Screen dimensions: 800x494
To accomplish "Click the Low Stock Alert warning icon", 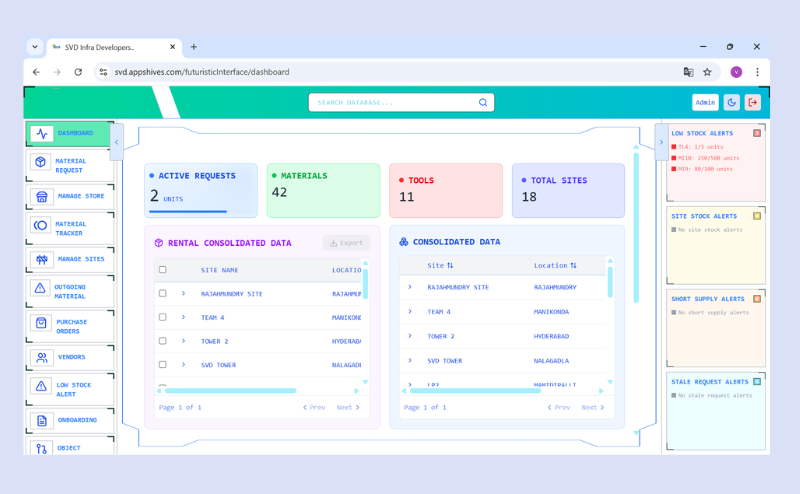I will click(41, 386).
